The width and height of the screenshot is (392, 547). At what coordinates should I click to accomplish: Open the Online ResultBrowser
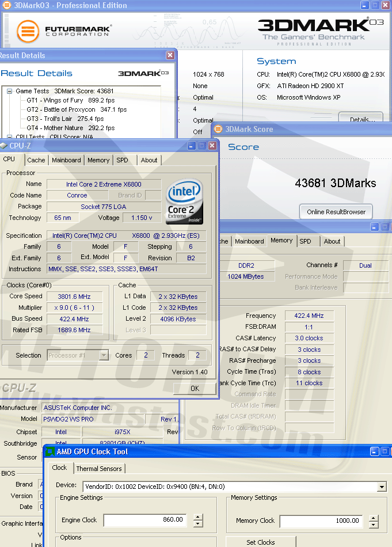tap(336, 212)
